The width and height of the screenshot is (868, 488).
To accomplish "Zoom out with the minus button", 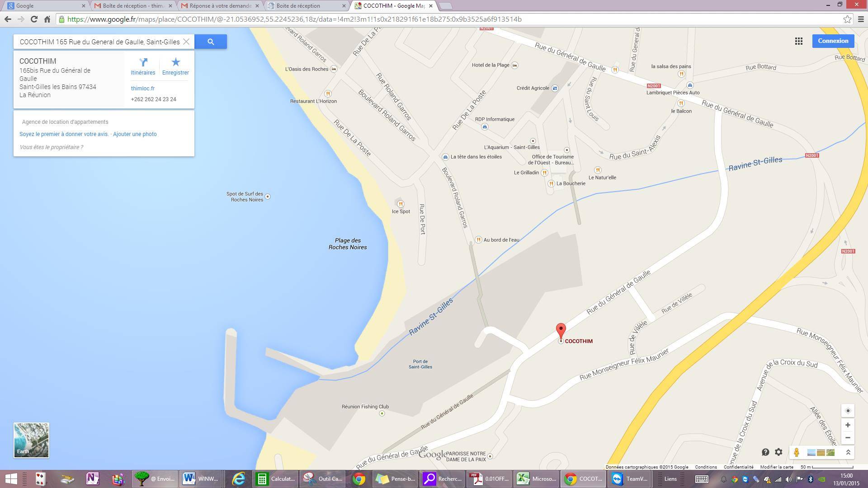I will pyautogui.click(x=848, y=437).
